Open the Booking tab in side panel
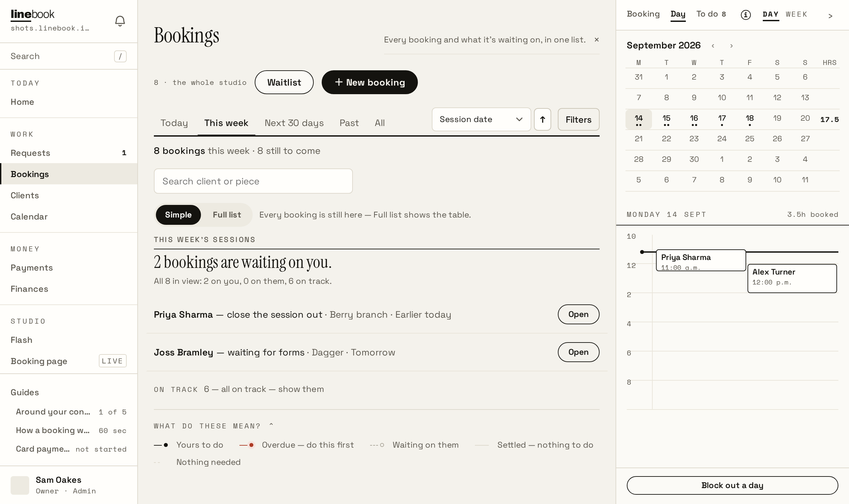 643,14
